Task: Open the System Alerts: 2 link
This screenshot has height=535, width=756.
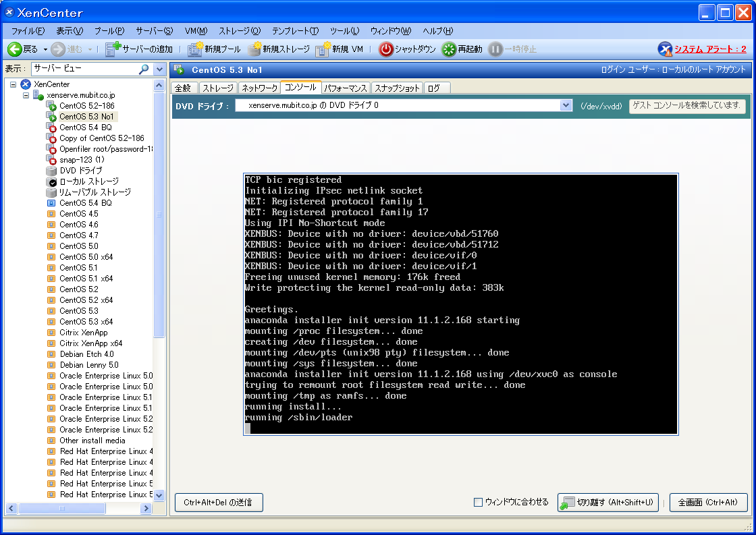Action: pyautogui.click(x=710, y=49)
